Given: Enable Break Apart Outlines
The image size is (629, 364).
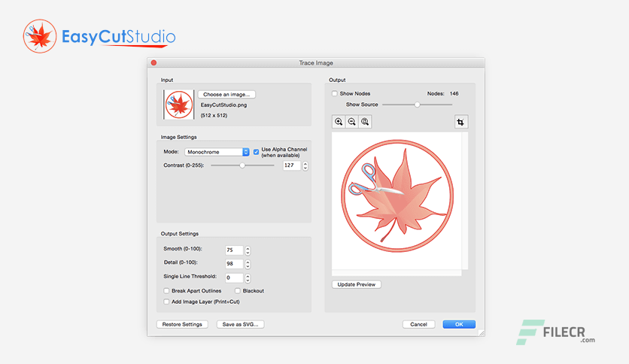Looking at the screenshot, I should tap(166, 290).
